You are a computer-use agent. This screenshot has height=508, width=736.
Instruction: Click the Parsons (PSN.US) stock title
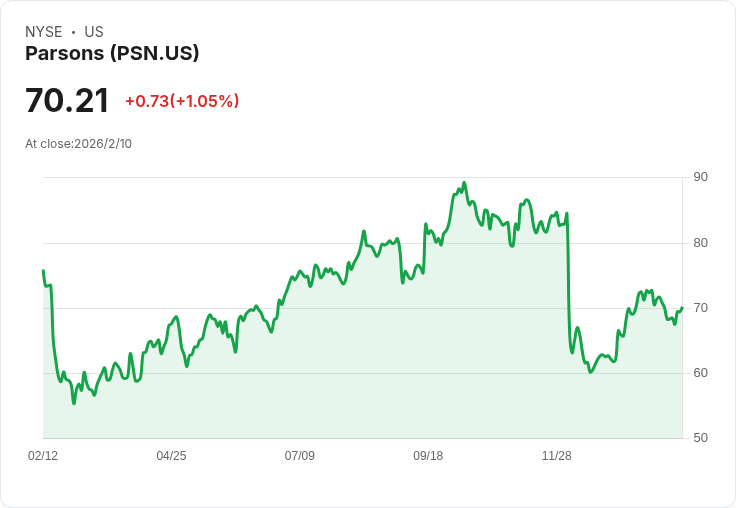112,53
